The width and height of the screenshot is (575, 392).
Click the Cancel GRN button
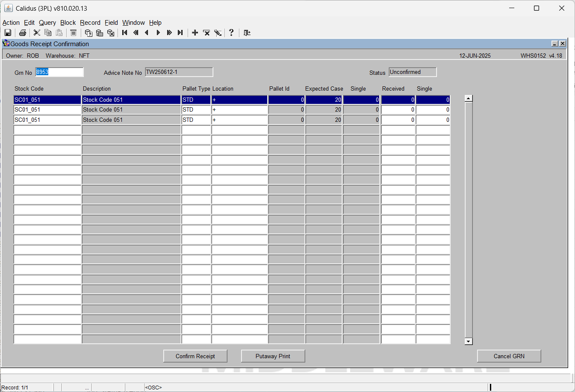509,356
